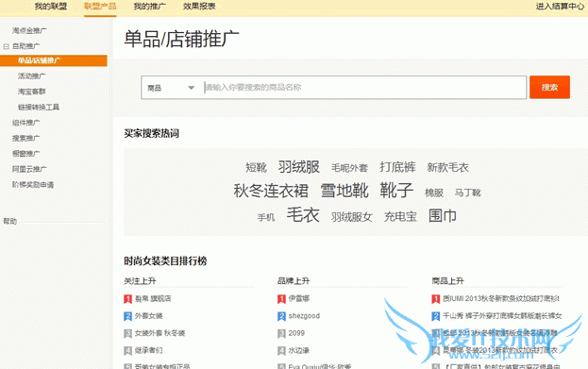Open the 商品 search type dropdown

(171, 88)
